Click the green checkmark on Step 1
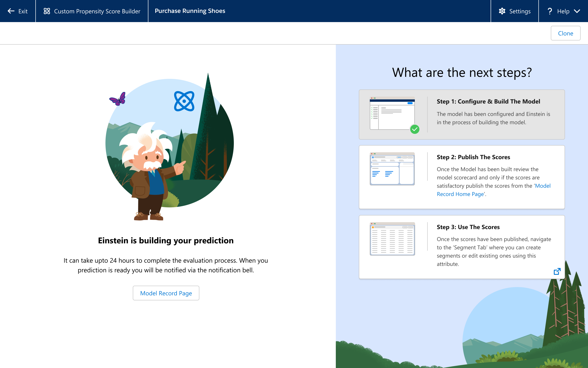Viewport: 588px width, 368px height. 415,129
